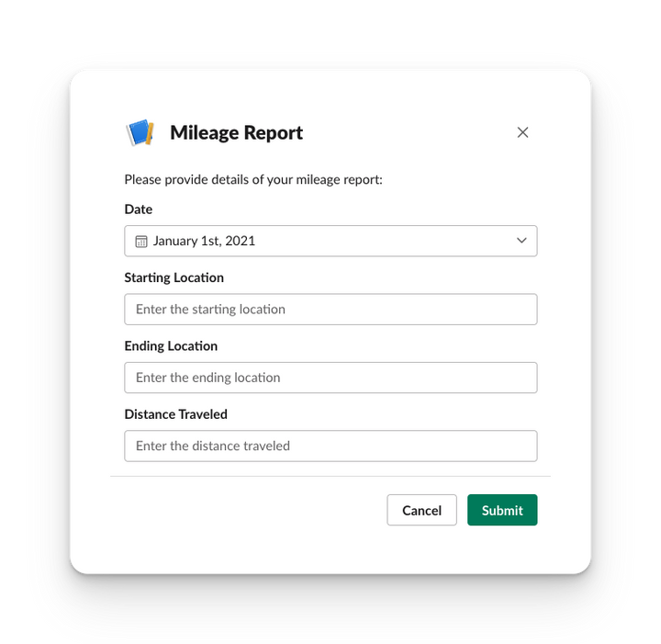Viewport: 661px width, 644px height.
Task: Submit the mileage report form
Action: click(502, 510)
